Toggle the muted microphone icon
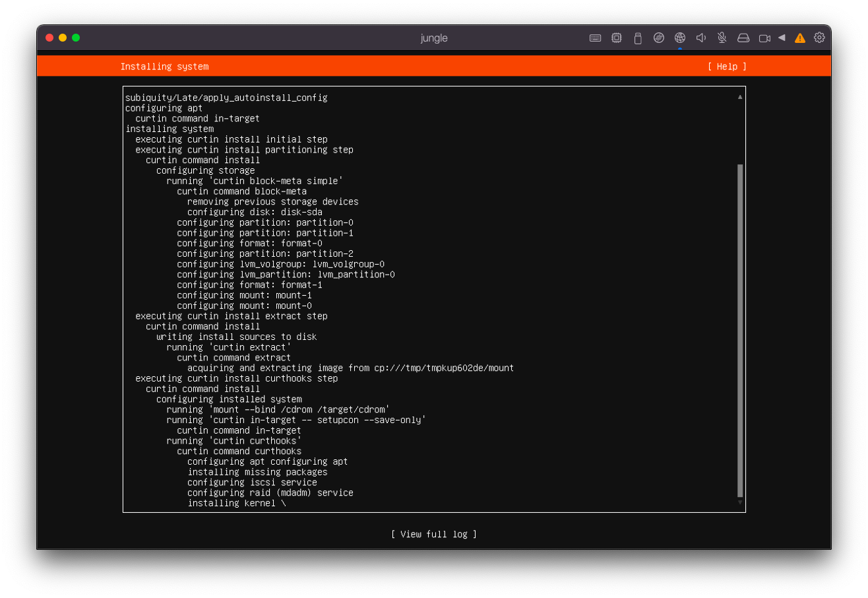The width and height of the screenshot is (868, 598). tap(722, 38)
